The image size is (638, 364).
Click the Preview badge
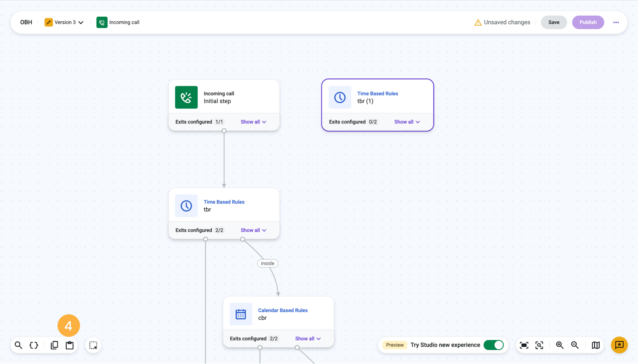pyautogui.click(x=395, y=345)
